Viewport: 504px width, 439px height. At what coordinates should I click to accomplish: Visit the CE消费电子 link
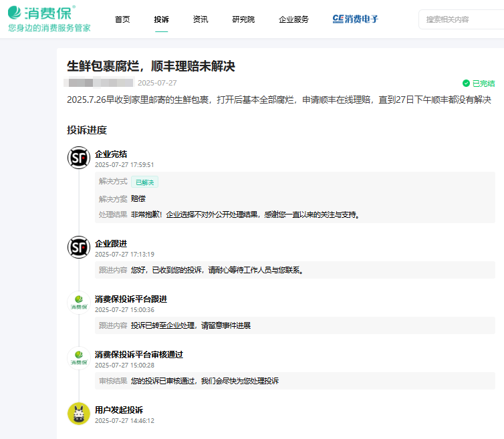pos(355,19)
